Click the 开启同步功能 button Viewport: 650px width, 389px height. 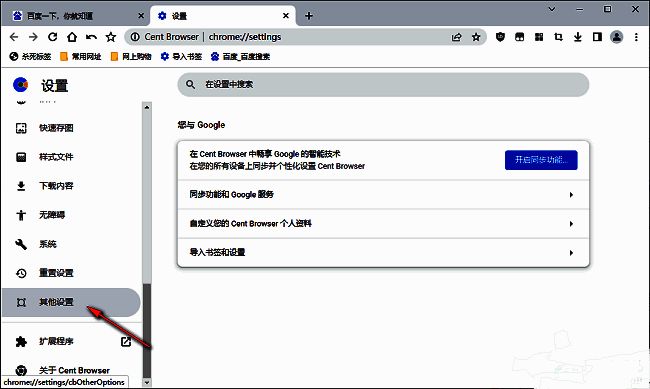pyautogui.click(x=541, y=160)
